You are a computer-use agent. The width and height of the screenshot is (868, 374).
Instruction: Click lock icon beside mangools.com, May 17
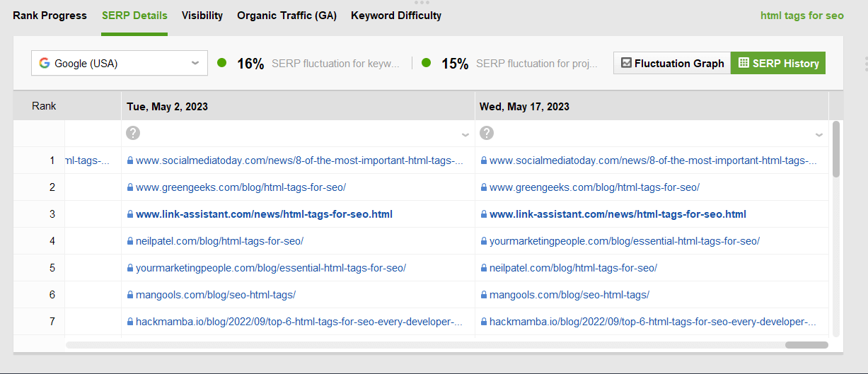click(483, 295)
